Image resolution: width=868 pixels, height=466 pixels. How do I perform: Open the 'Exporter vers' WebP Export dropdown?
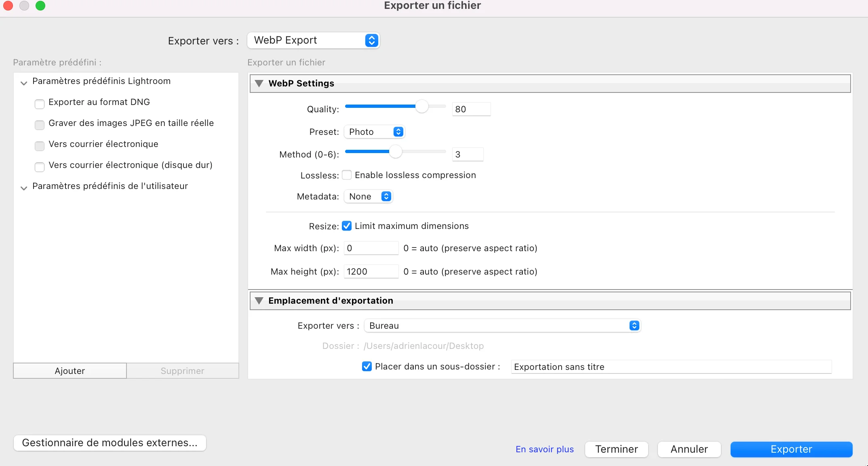tap(313, 40)
